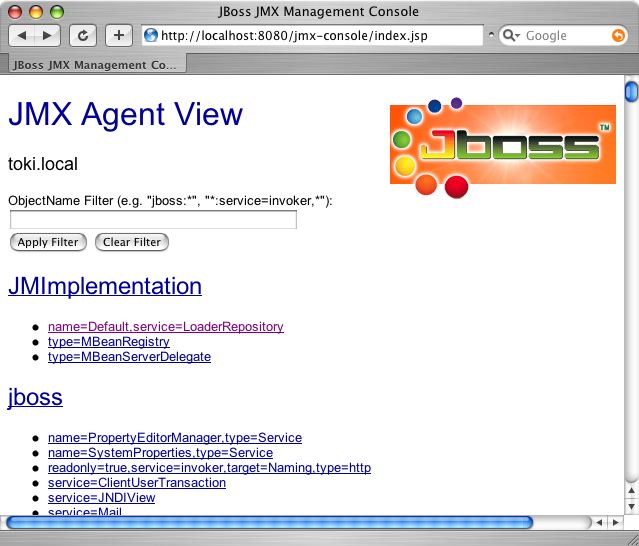
Task: Click the small arrow beside the address bar
Action: pos(491,35)
